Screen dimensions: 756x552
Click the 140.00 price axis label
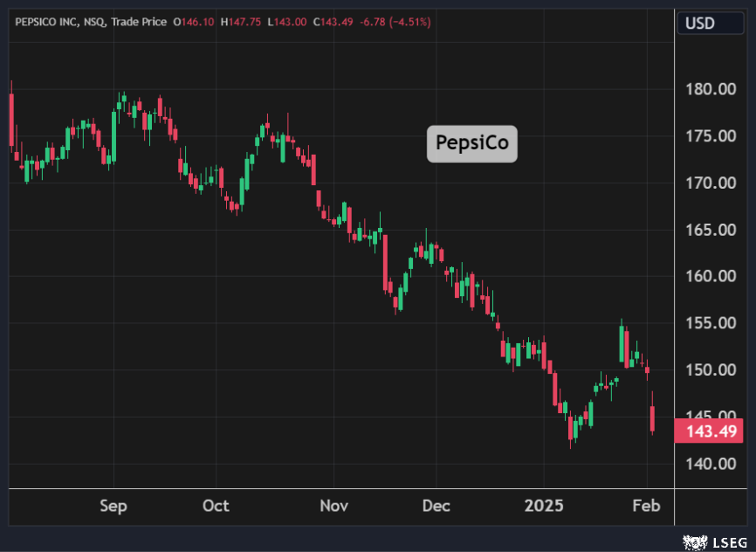tap(711, 464)
